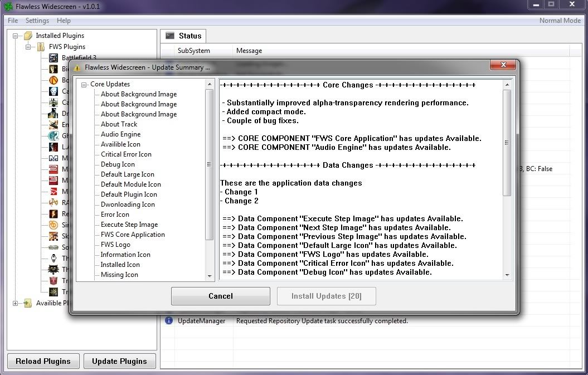Image resolution: width=588 pixels, height=375 pixels.
Task: Select the orange Borderlands circle plugin icon
Action: pyautogui.click(x=54, y=80)
